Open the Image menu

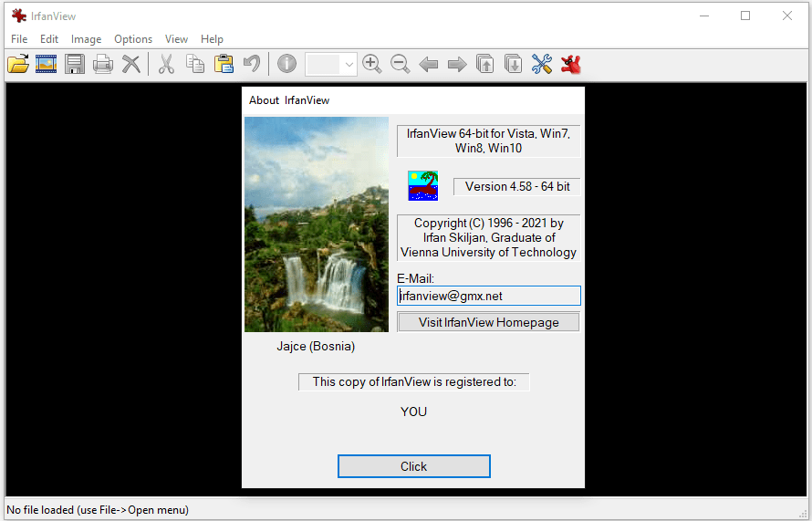point(86,39)
